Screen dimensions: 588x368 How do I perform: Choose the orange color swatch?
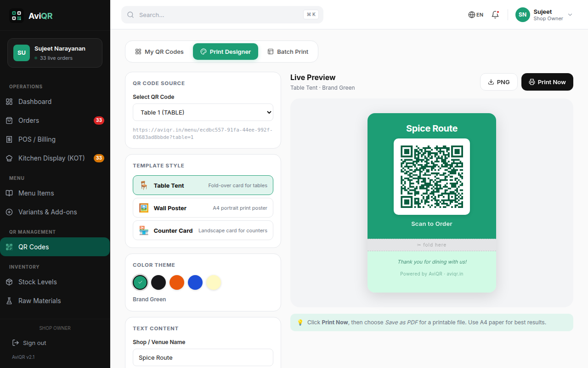pos(177,282)
